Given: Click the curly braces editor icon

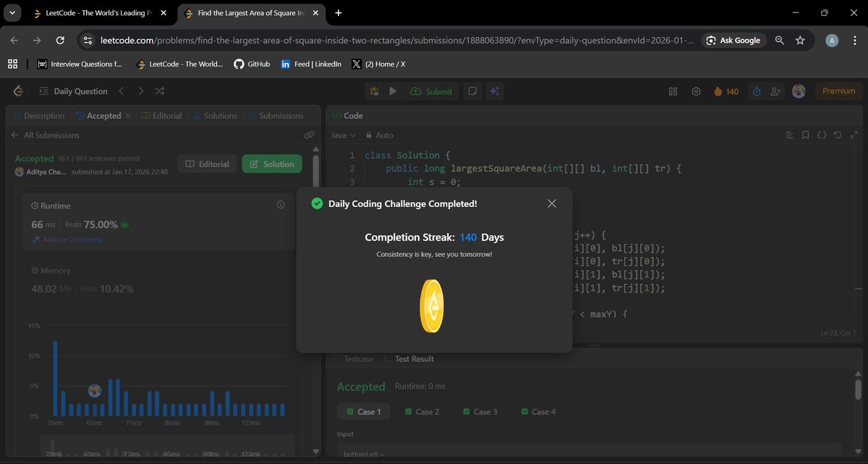Looking at the screenshot, I should 822,135.
